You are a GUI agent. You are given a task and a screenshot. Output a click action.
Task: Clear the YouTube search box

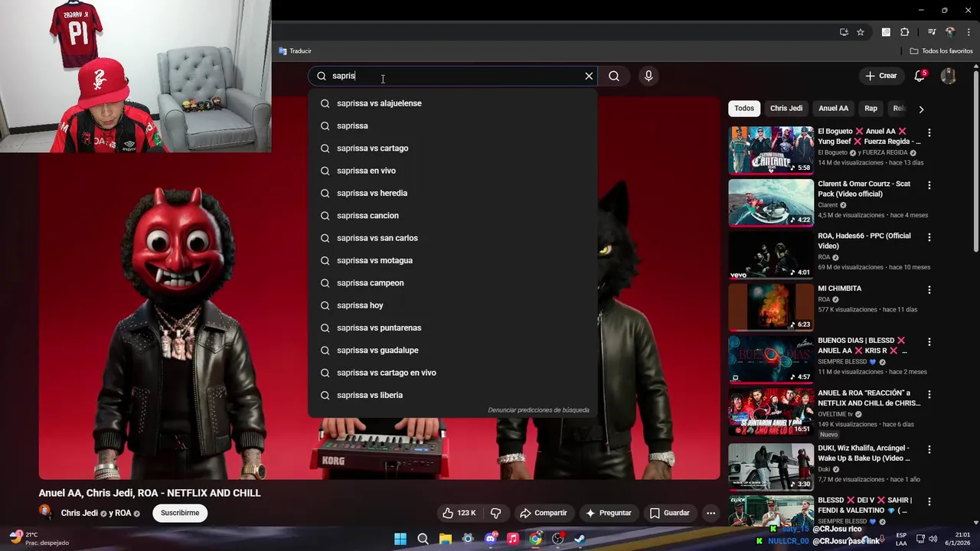pos(589,76)
